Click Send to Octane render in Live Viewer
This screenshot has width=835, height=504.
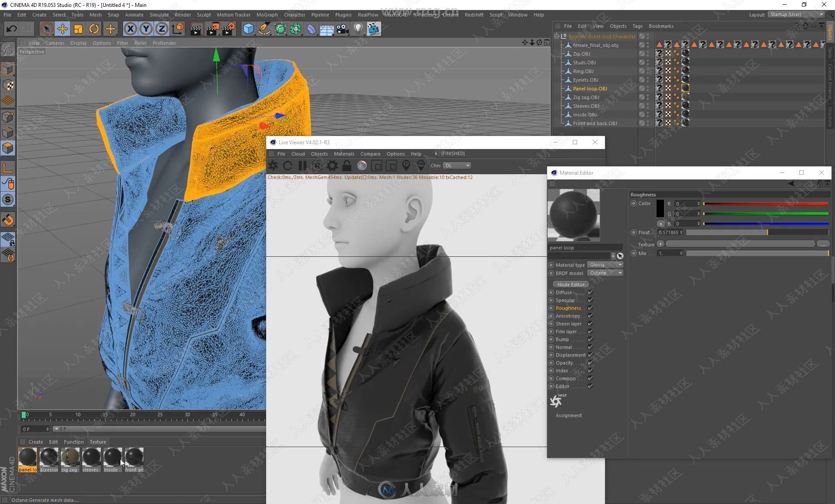click(x=273, y=166)
